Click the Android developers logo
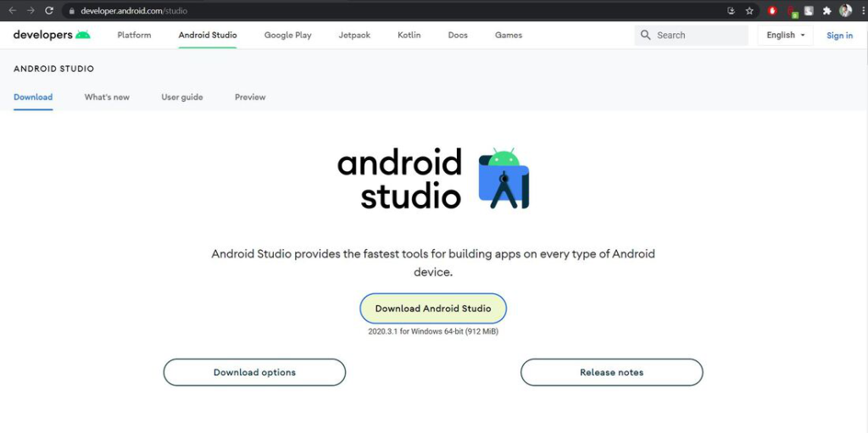 [52, 35]
